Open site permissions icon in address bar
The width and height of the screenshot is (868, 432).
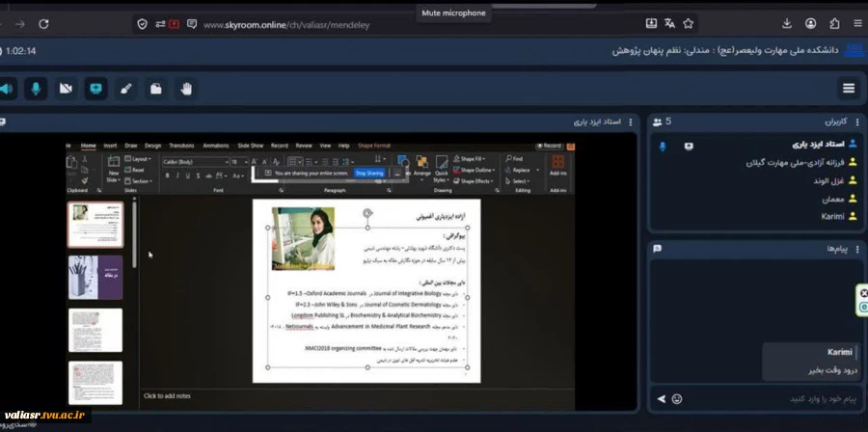pos(160,24)
